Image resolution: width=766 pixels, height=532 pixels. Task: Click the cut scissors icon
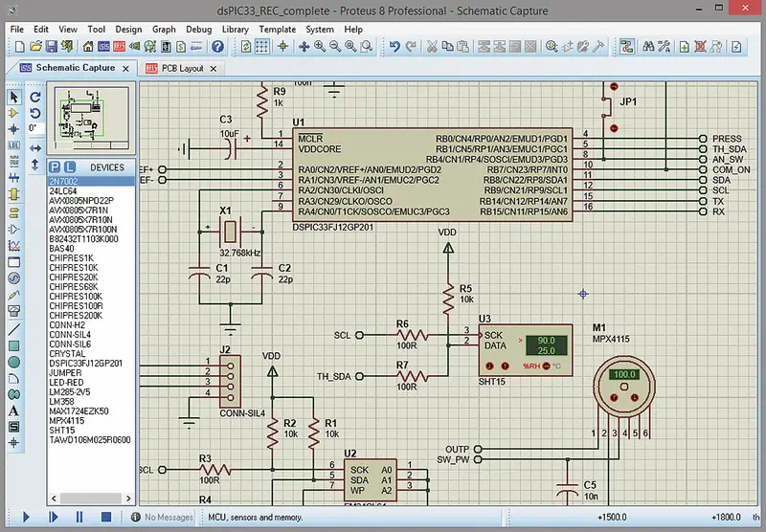[432, 47]
